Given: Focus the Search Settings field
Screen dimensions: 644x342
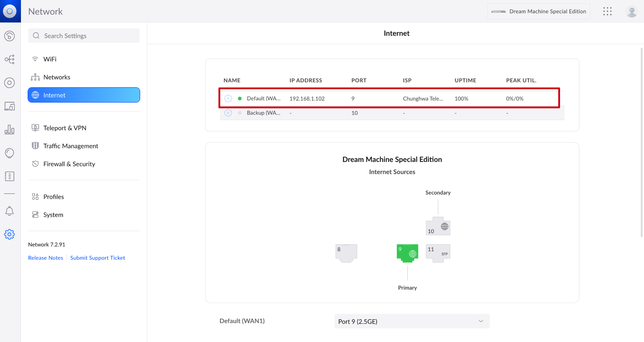Looking at the screenshot, I should 84,36.
